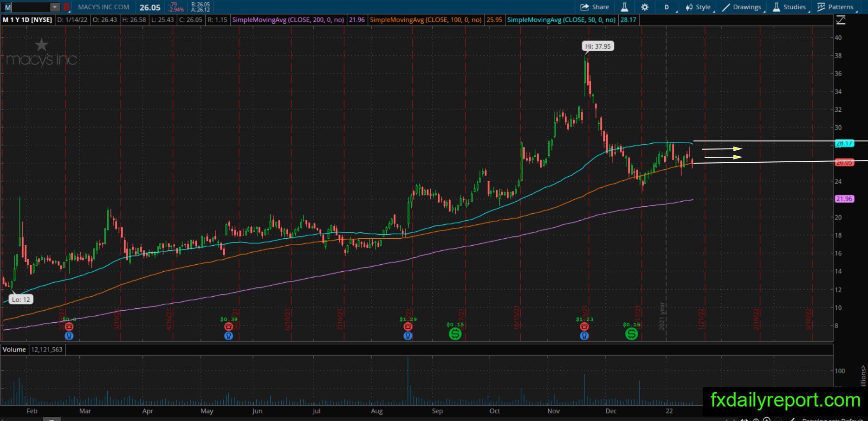Viewport: 868px width, 421px height.
Task: Click the M 1 Y 1D [NYSE] chart label
Action: point(27,20)
